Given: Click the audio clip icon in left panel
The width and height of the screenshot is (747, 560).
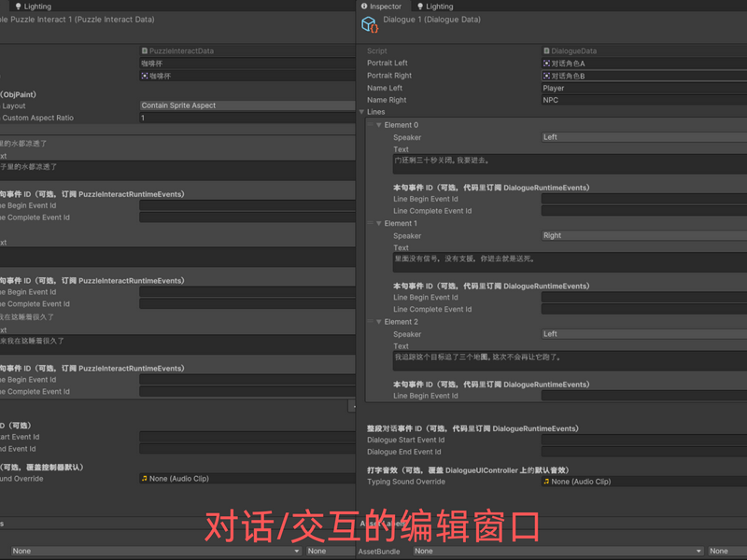Looking at the screenshot, I should point(145,479).
